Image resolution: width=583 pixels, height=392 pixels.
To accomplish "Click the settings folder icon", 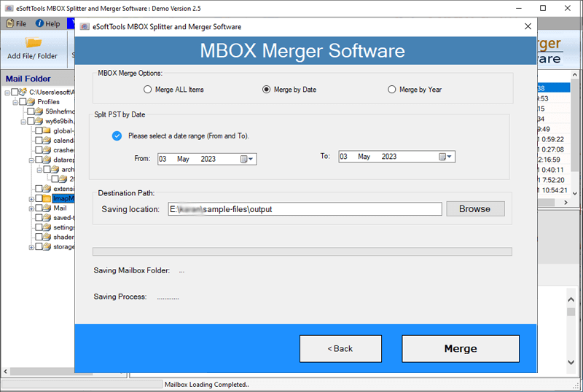I will (47, 227).
